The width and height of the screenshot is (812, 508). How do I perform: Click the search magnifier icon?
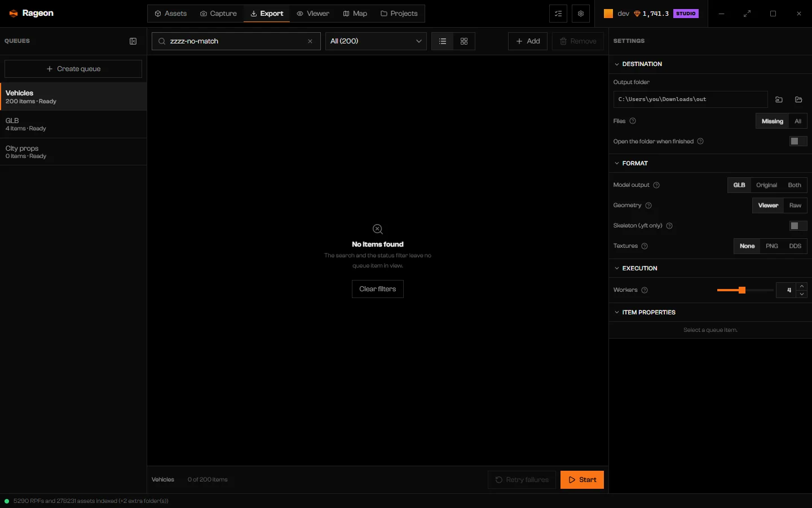(x=162, y=41)
